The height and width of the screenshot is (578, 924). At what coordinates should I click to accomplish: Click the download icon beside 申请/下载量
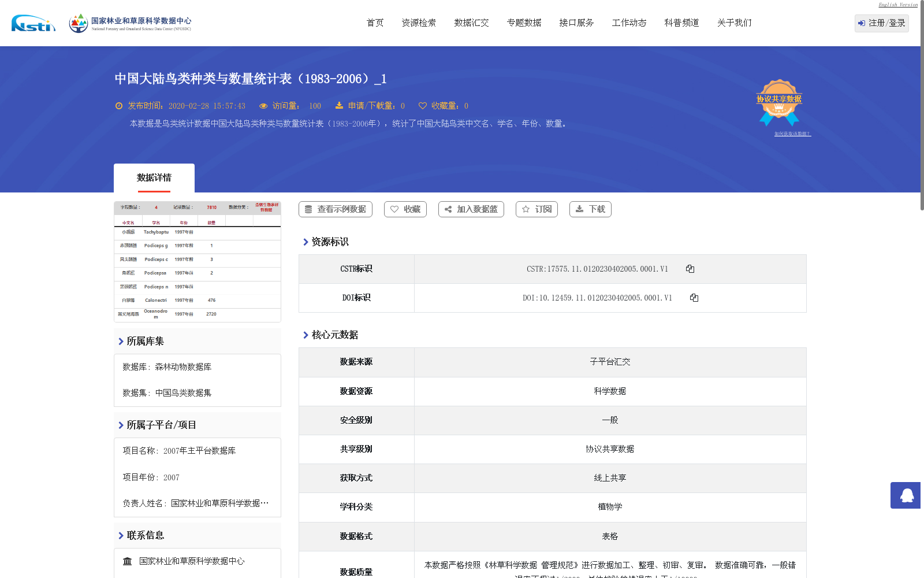pos(339,105)
